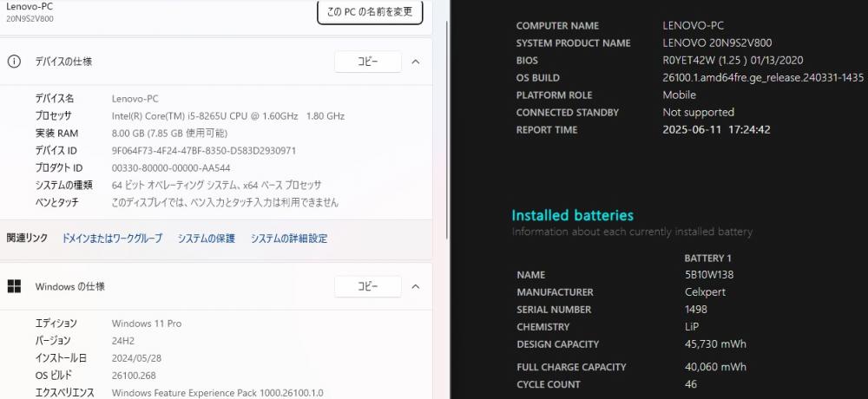Select CONNECTED STANDBY value Not supported
Image resolution: width=868 pixels, height=399 pixels.
pos(698,113)
